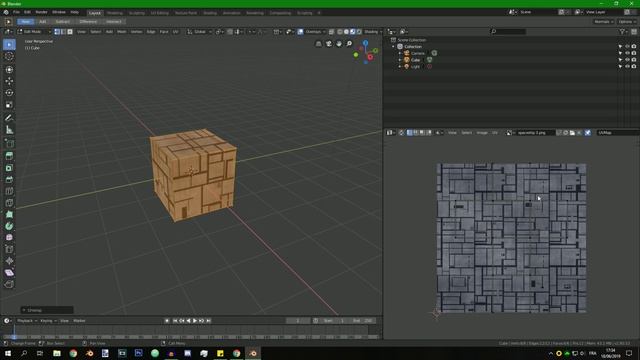Screen dimensions: 640x360
Task: Click the New selection mode button
Action: pos(25,22)
